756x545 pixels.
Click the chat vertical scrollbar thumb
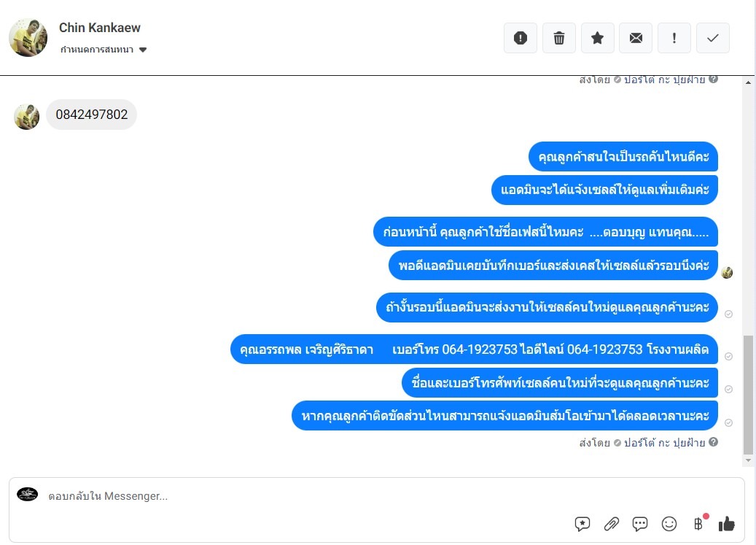pyautogui.click(x=748, y=395)
